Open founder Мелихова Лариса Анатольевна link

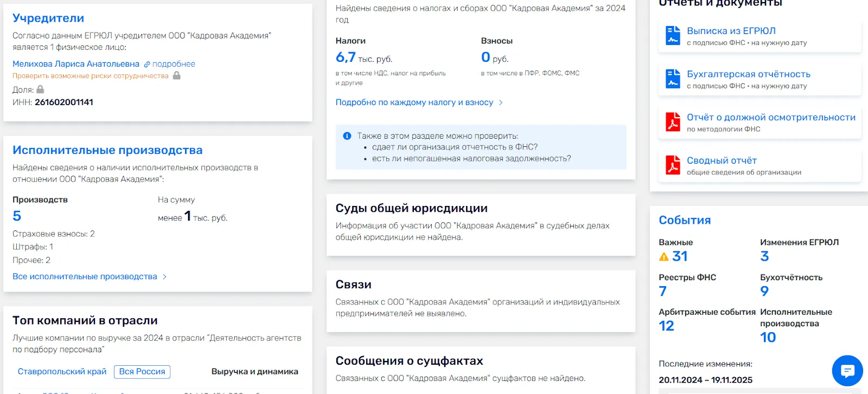coord(76,64)
